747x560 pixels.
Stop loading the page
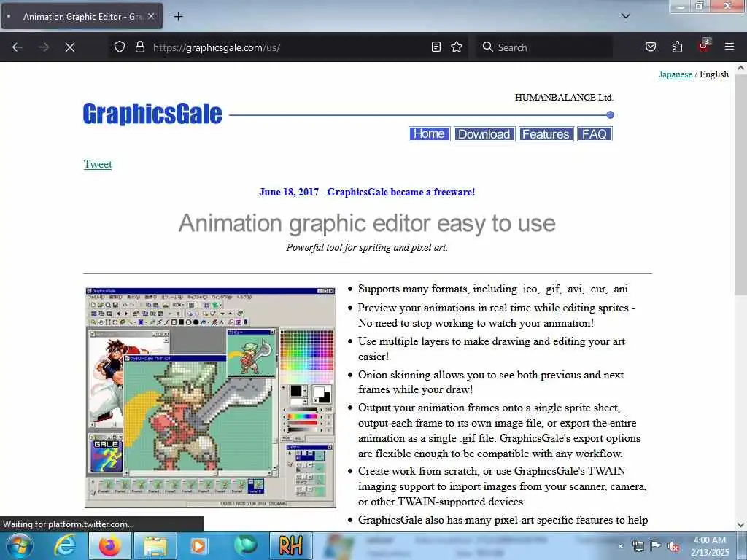70,47
